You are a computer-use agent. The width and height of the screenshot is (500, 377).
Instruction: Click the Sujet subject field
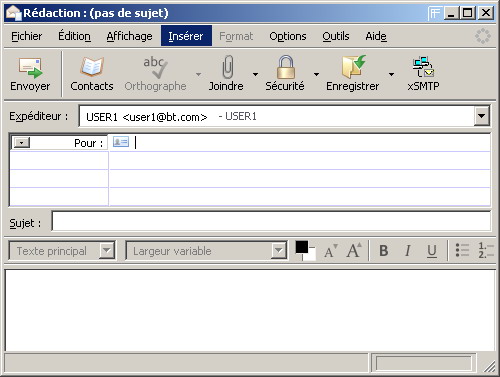tap(271, 221)
